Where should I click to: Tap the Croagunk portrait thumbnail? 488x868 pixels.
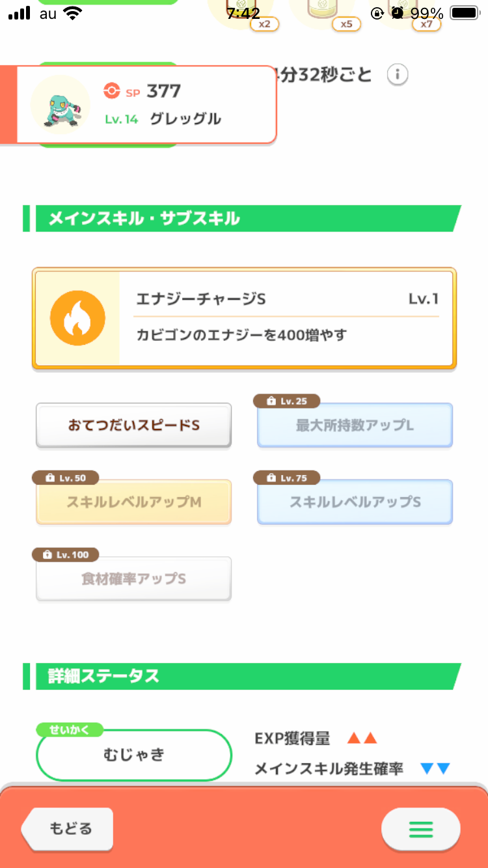(61, 104)
